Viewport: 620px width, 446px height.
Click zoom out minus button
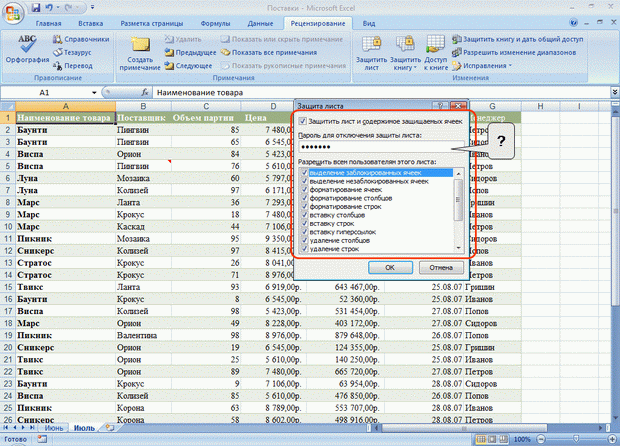(541, 439)
